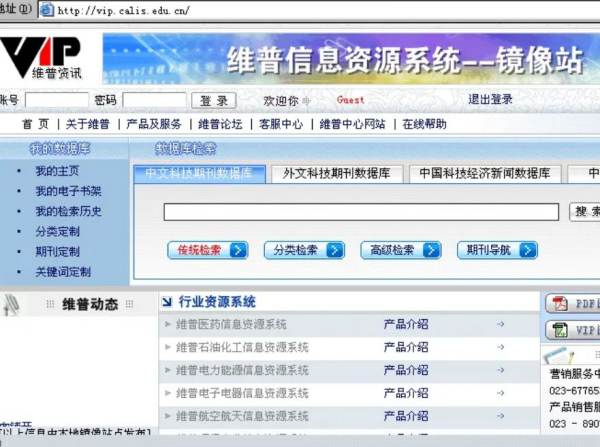Click the VIP 维普资讯 logo
Viewport: 600px width, 447px height.
[x=41, y=57]
